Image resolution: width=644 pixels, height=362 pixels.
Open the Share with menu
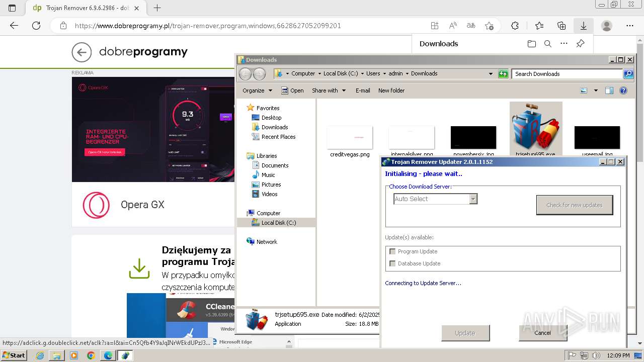click(329, 90)
